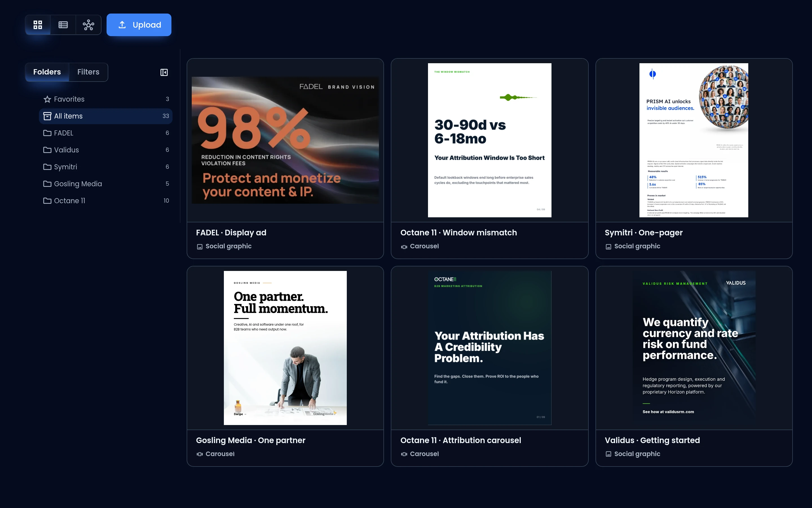Click the 'FADEL · Display ad' title
Screen dimensions: 812x508
pos(231,233)
